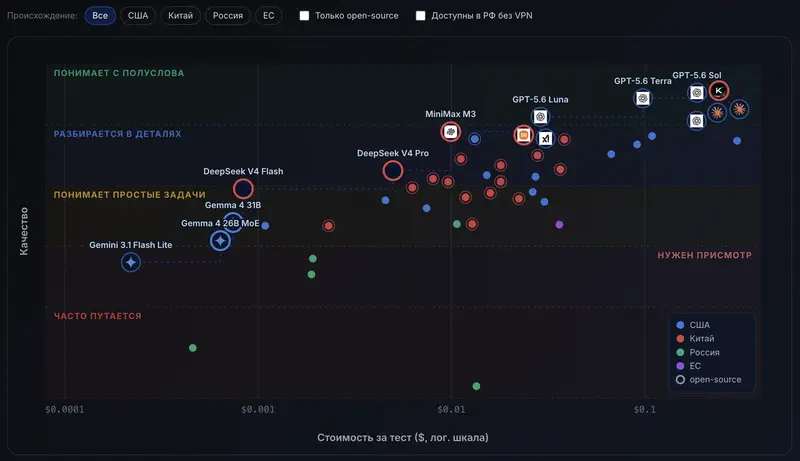Screen dimensions: 800x461
Task: Click green dot beside red dot near $0.01
Action: click(457, 224)
